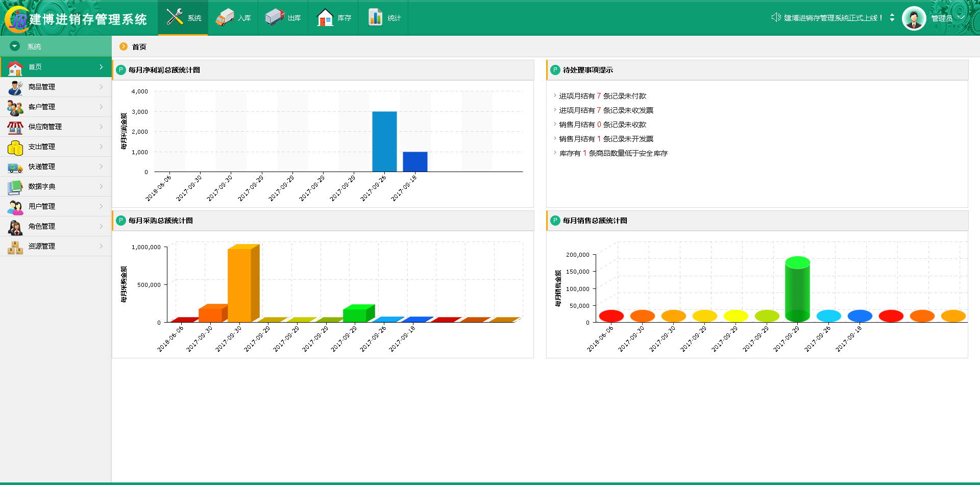
Task: Open the 出库 delivery truck icon
Action: tap(275, 17)
